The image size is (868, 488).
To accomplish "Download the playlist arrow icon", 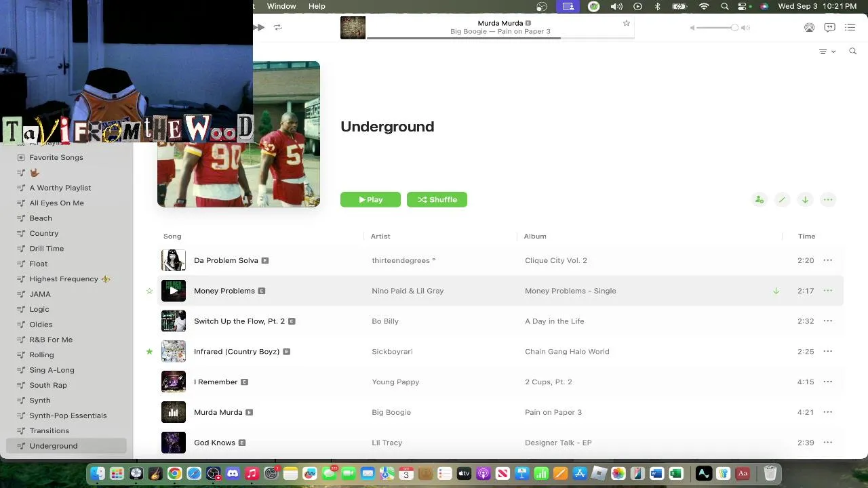I will (x=805, y=200).
